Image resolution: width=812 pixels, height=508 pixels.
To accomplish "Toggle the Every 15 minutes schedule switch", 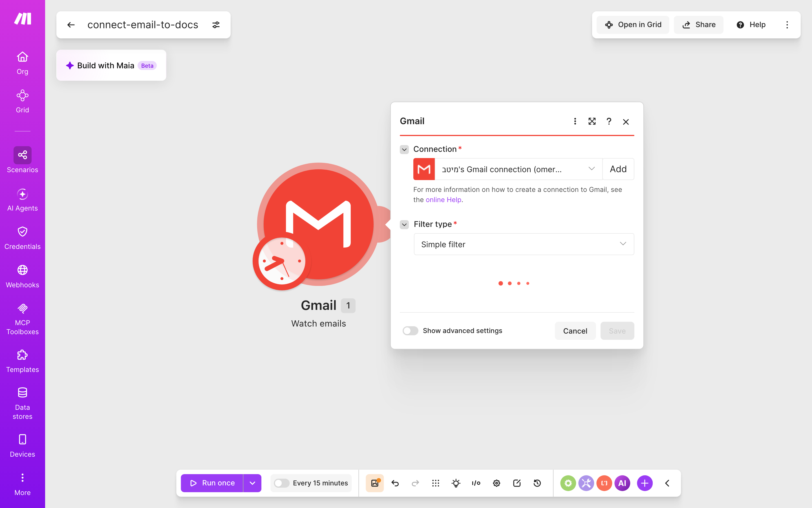I will (x=281, y=483).
